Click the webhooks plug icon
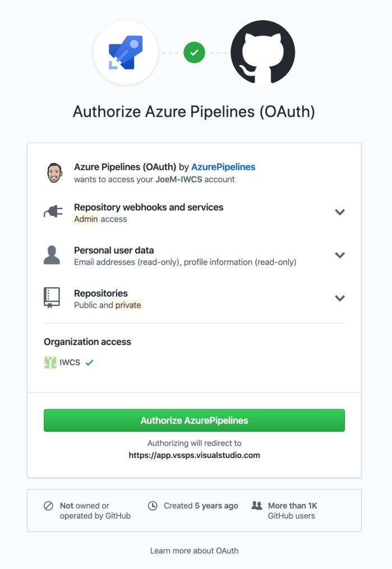Viewport: 392px width, 569px height. coord(52,212)
